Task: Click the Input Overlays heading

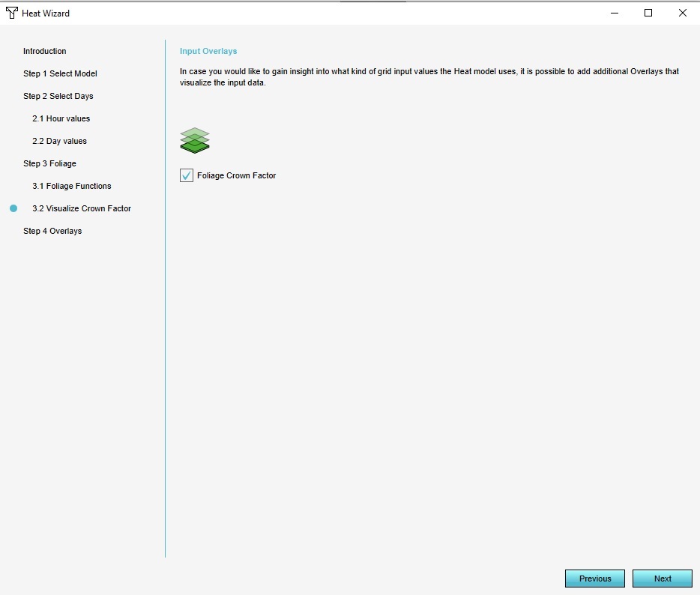Action: coord(208,51)
